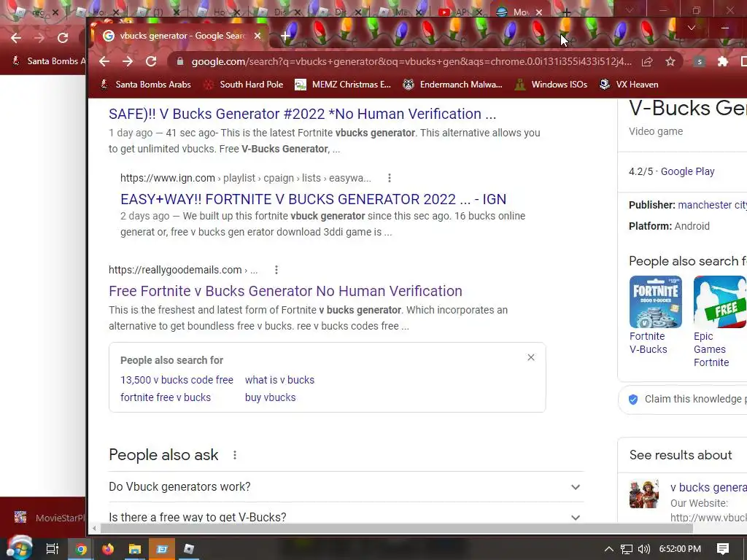The image size is (747, 560).
Task: Reload the page in the background browser window
Action: pyautogui.click(x=63, y=38)
